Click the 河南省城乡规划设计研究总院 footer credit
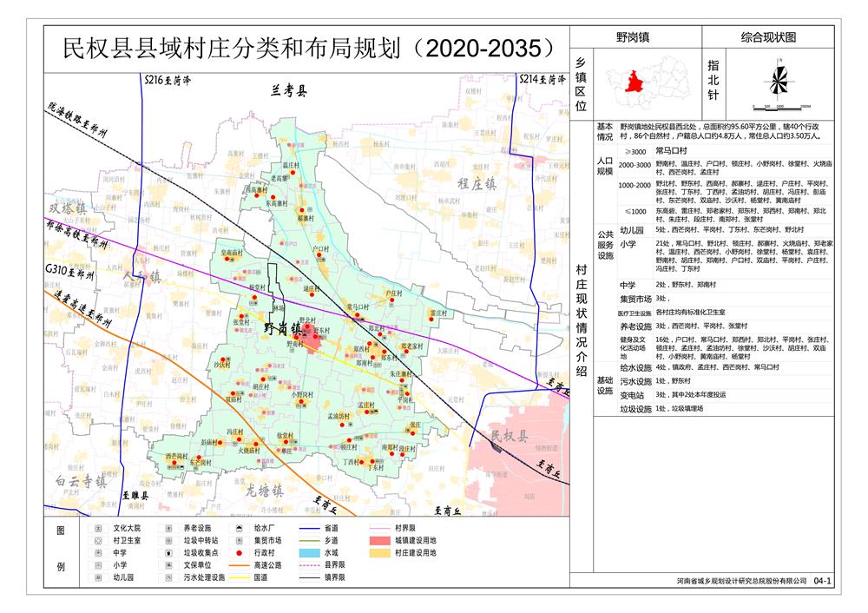868x613 pixels. [741, 580]
